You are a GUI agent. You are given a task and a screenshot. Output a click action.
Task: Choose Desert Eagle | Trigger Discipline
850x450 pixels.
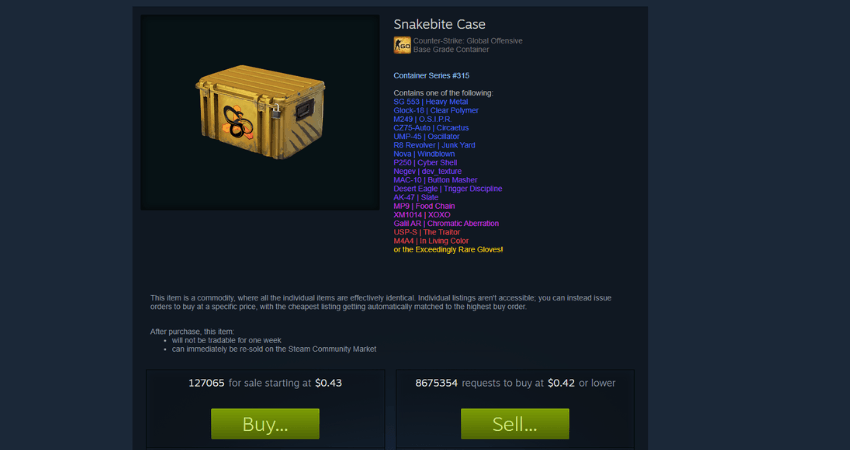point(448,189)
